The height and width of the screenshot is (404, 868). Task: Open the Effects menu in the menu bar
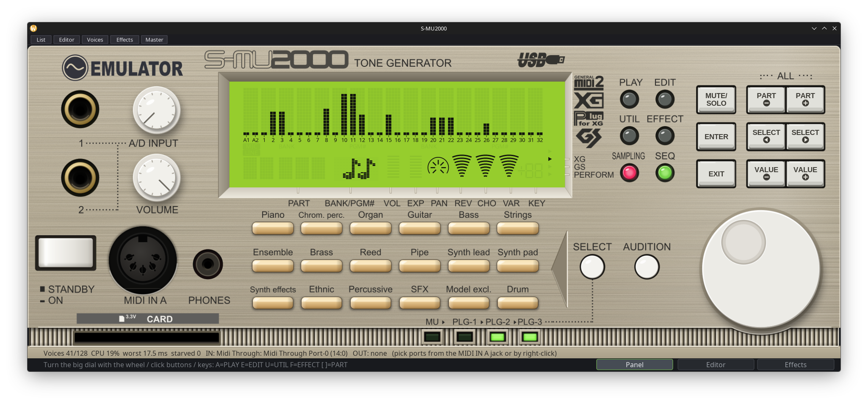pyautogui.click(x=124, y=40)
